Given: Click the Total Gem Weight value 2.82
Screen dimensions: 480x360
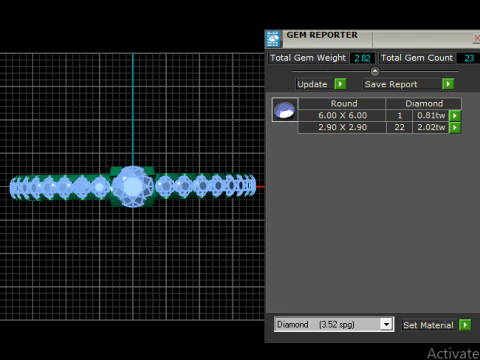Looking at the screenshot, I should pyautogui.click(x=362, y=58).
